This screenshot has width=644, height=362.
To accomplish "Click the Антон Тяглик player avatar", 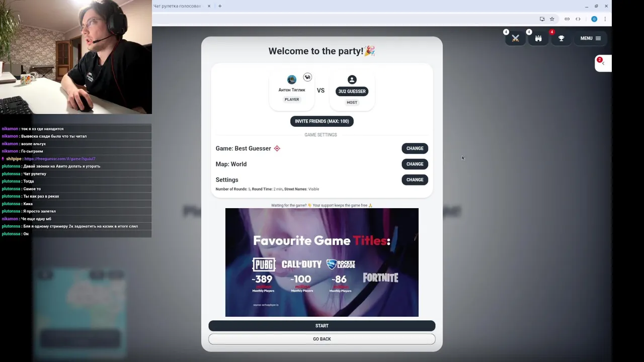I will point(291,79).
